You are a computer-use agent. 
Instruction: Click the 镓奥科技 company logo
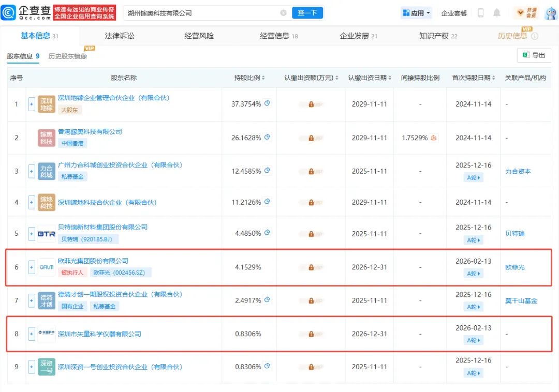coord(47,138)
